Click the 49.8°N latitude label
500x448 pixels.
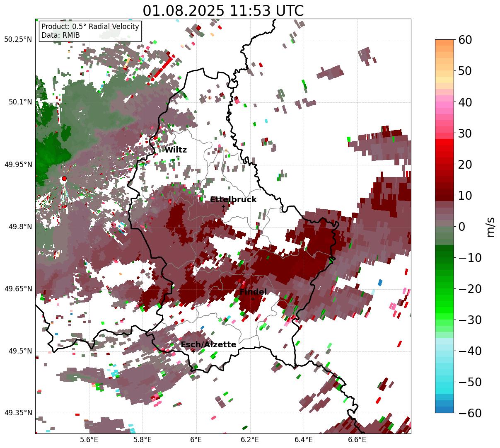(20, 227)
